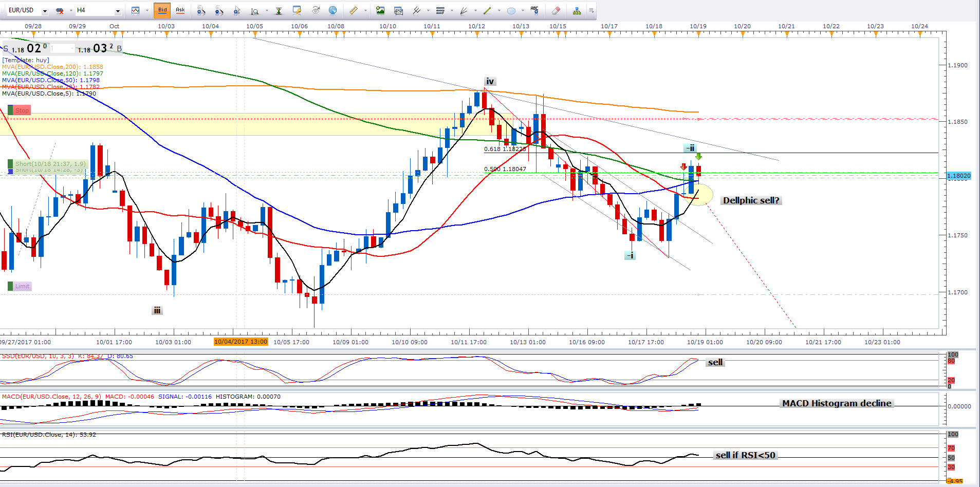The height and width of the screenshot is (487, 980).
Task: Toggle the Ask price display
Action: pyautogui.click(x=180, y=10)
